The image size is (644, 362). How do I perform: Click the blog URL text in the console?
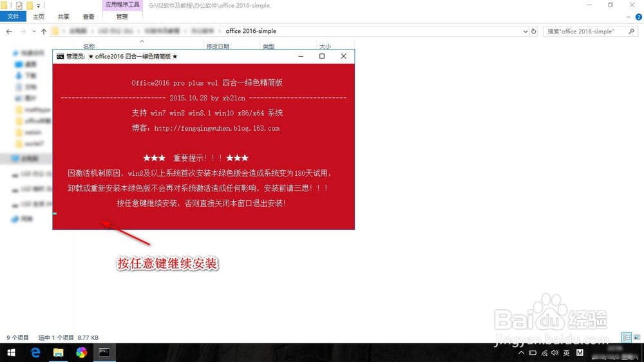(x=217, y=128)
